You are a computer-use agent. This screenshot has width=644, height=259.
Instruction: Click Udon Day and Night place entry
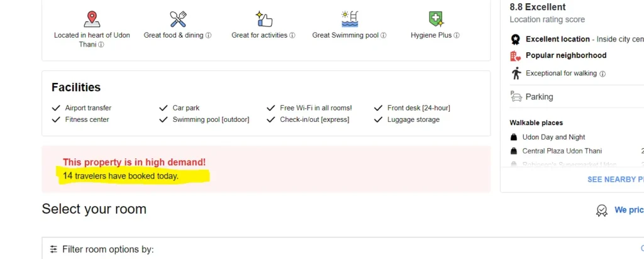(553, 137)
